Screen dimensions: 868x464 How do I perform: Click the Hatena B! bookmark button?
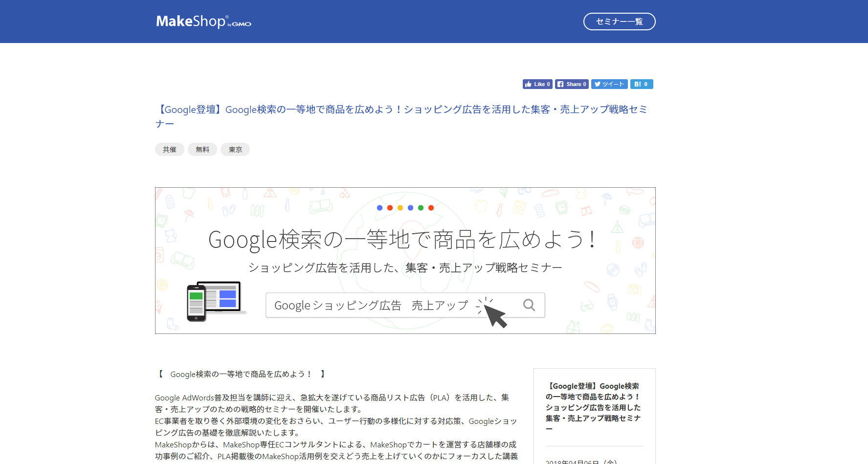tap(642, 84)
